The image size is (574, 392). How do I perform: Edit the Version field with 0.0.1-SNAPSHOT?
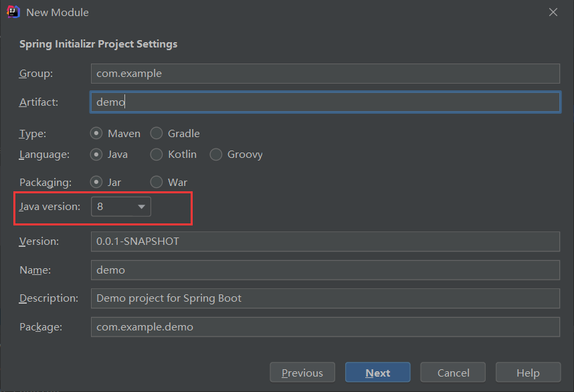pos(325,241)
